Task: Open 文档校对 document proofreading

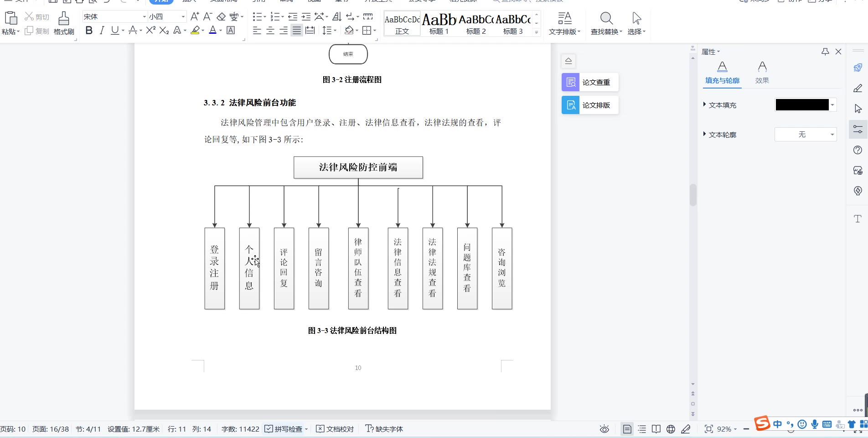Action: pyautogui.click(x=335, y=429)
